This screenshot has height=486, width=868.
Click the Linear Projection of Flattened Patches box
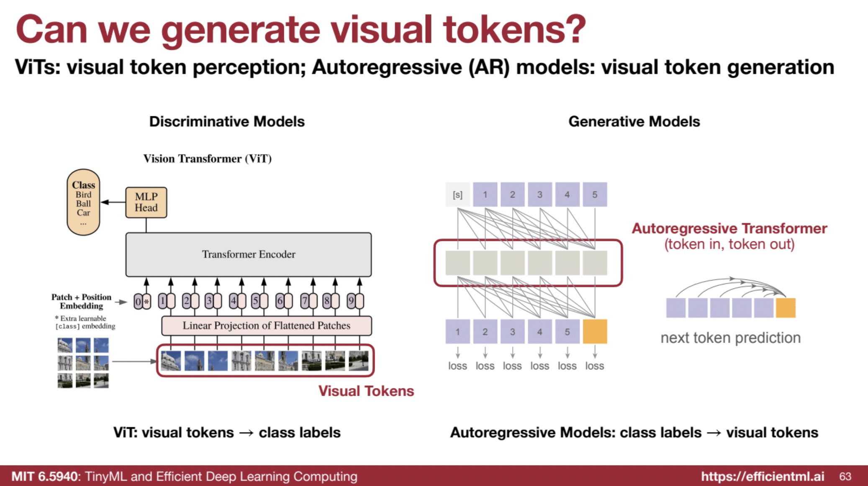266,325
